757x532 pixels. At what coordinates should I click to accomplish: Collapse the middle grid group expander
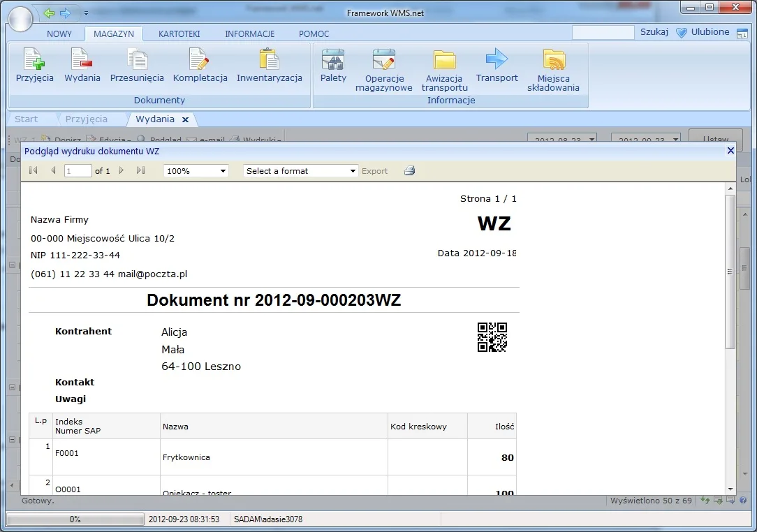coord(13,387)
